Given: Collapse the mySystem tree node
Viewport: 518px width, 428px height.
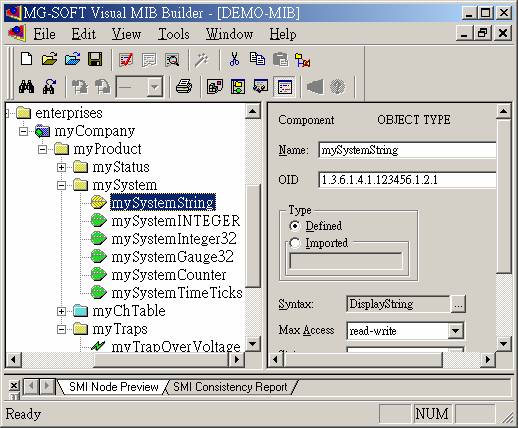Looking at the screenshot, I should point(61,185).
